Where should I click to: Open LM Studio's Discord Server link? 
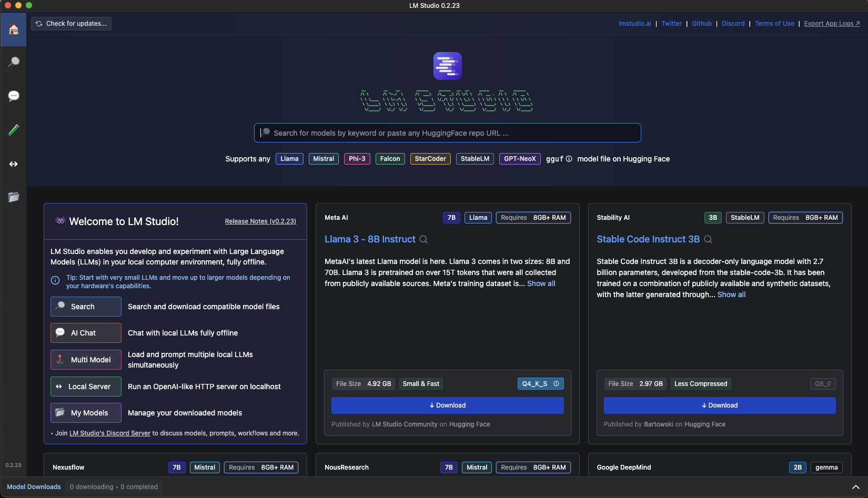pyautogui.click(x=110, y=433)
